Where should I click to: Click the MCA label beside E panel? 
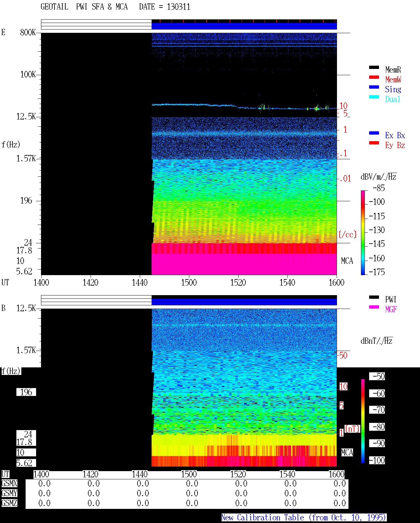coord(347,261)
